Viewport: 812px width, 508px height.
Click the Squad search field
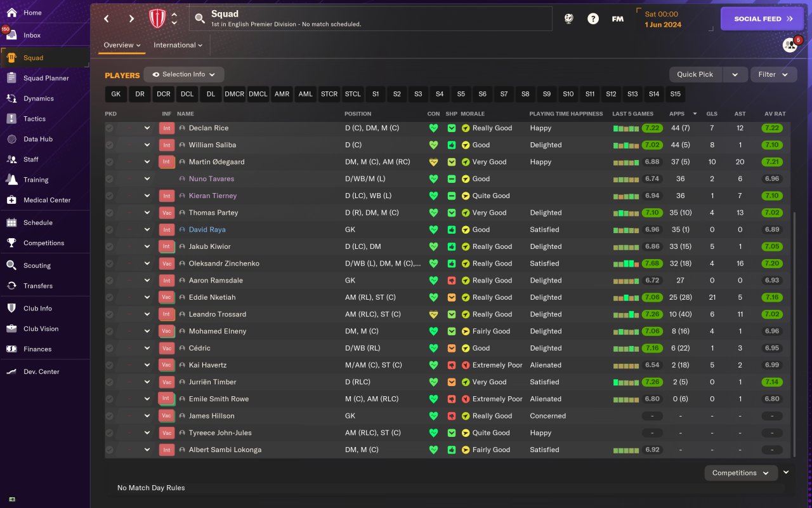pyautogui.click(x=370, y=19)
